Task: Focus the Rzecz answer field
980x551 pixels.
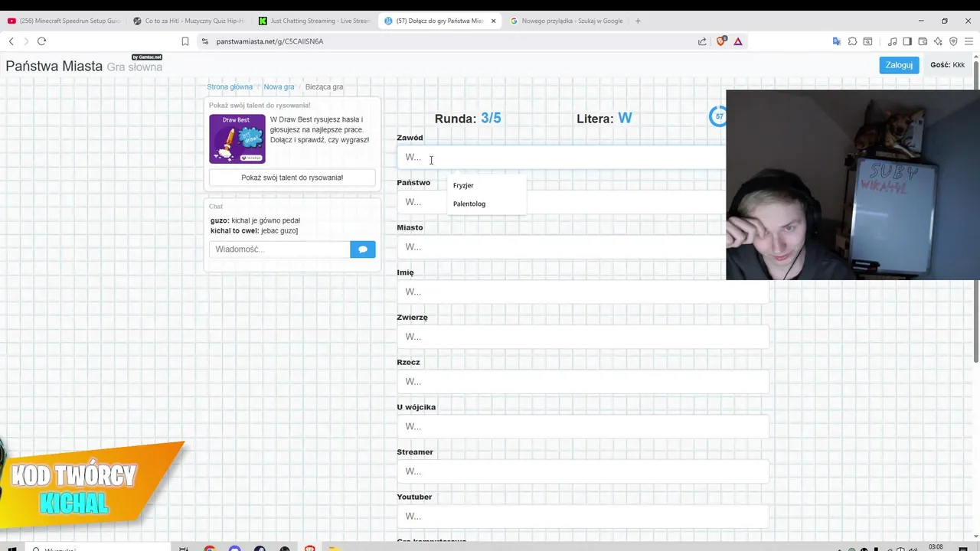Action: coord(583,381)
